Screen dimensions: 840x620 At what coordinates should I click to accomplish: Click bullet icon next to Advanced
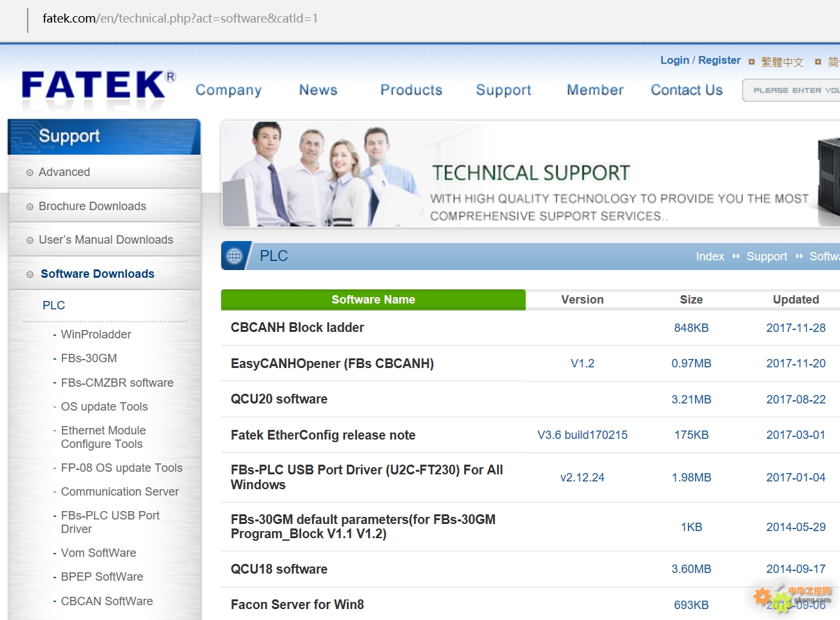pos(30,173)
